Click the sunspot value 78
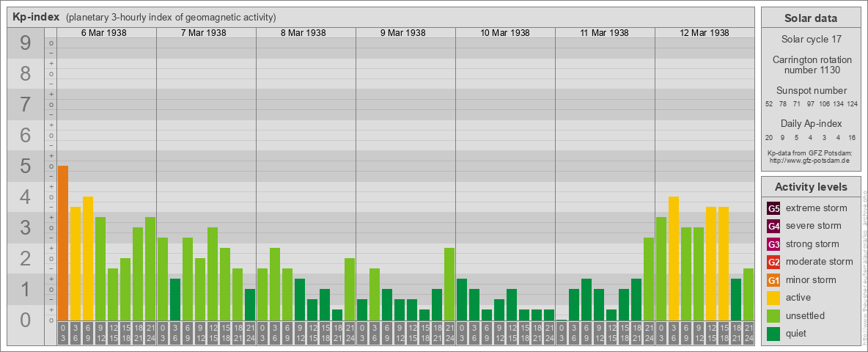 pyautogui.click(x=783, y=104)
